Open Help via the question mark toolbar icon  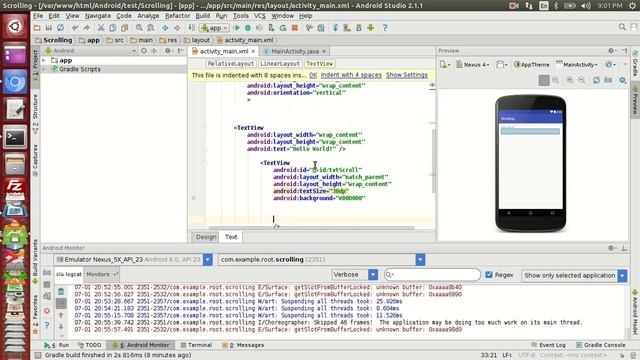pos(385,28)
